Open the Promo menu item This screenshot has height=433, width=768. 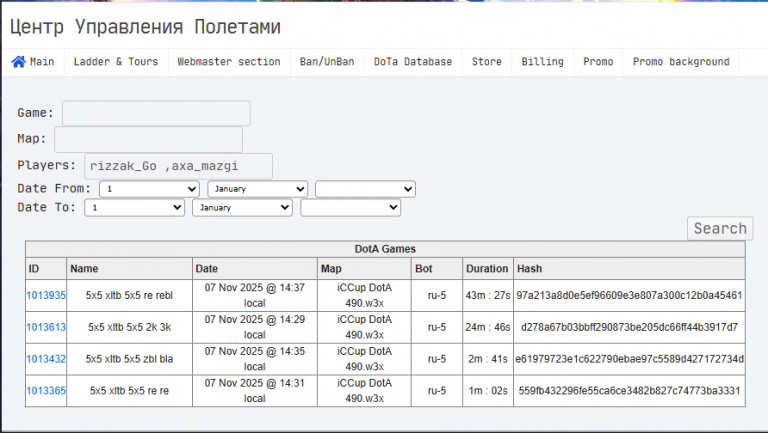[598, 62]
